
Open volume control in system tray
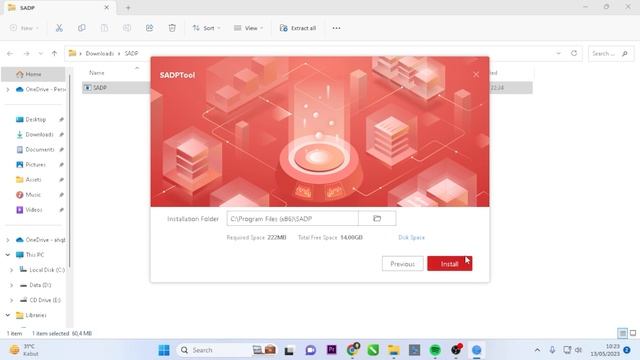point(578,350)
